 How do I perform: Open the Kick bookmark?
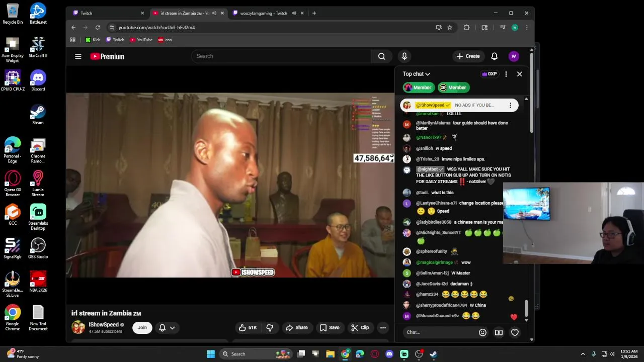93,40
